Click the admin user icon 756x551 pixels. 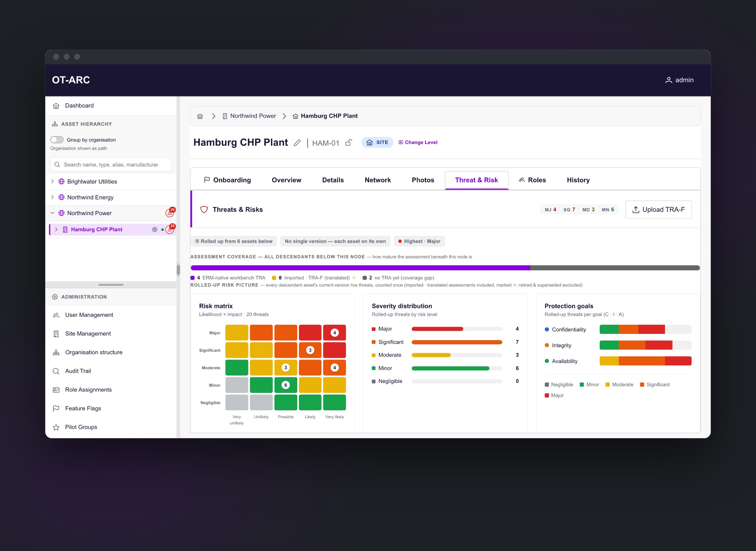tap(669, 80)
